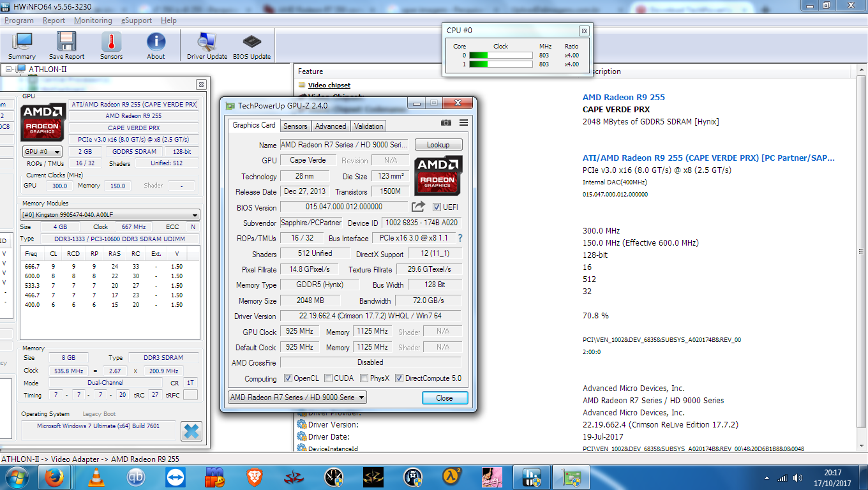Open Brave browser from the taskbar
The width and height of the screenshot is (868, 490).
point(254,477)
